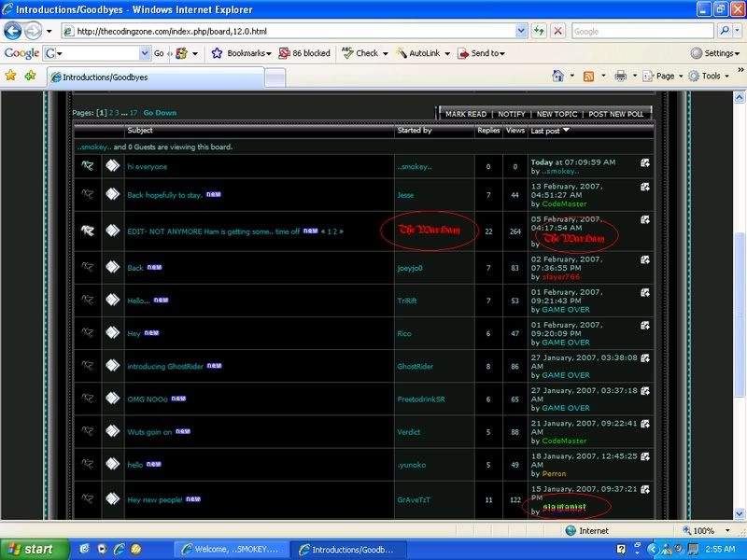Open the Home page icon

(x=558, y=76)
